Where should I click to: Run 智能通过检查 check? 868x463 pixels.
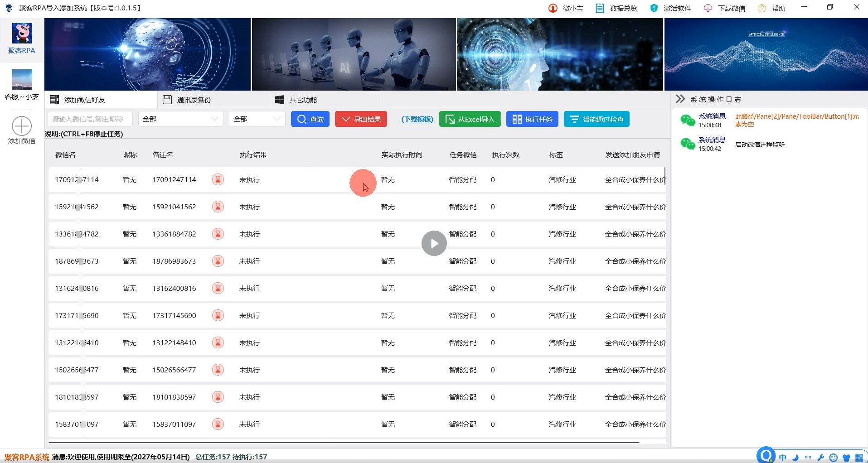596,119
